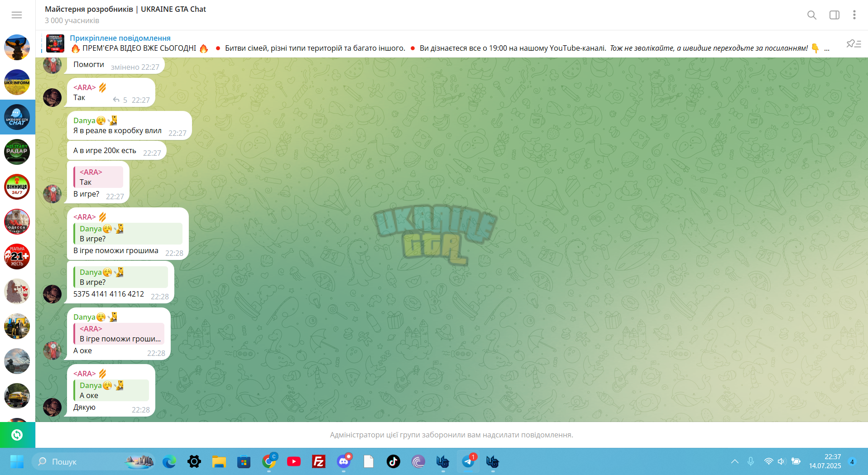Open Wi-Fi network settings in tray
Screen dimensions: 868x475
[768, 461]
